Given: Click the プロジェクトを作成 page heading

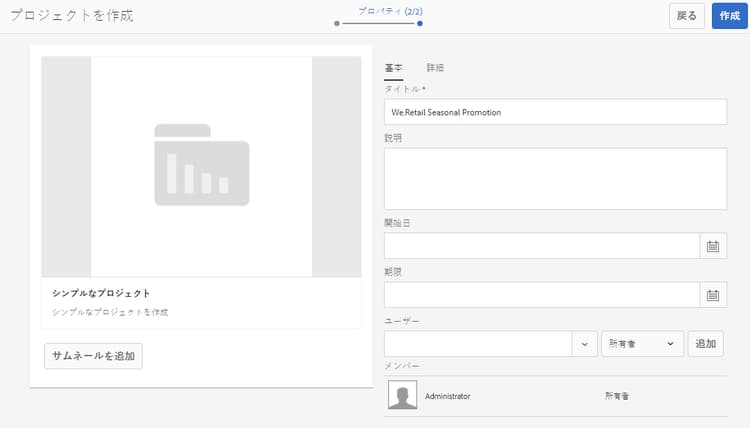Looking at the screenshot, I should pyautogui.click(x=72, y=16).
